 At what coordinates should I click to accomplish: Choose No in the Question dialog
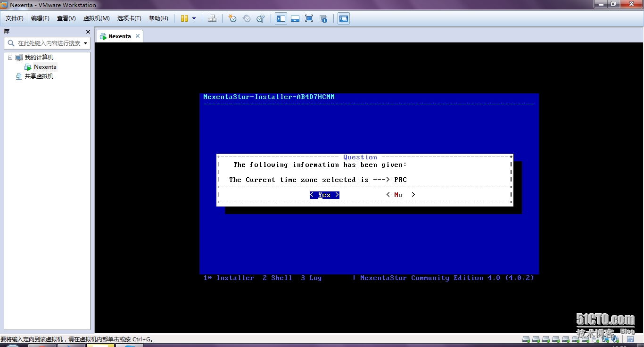[x=401, y=195]
